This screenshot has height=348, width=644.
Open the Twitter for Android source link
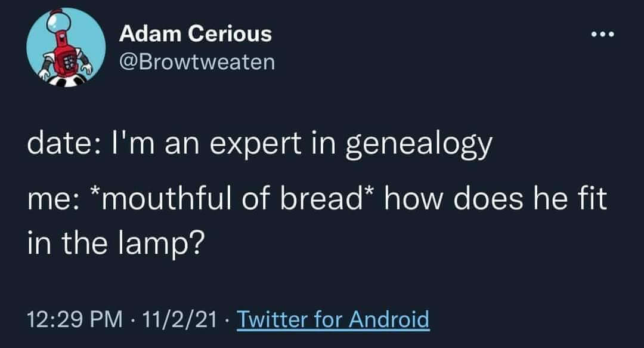point(333,319)
